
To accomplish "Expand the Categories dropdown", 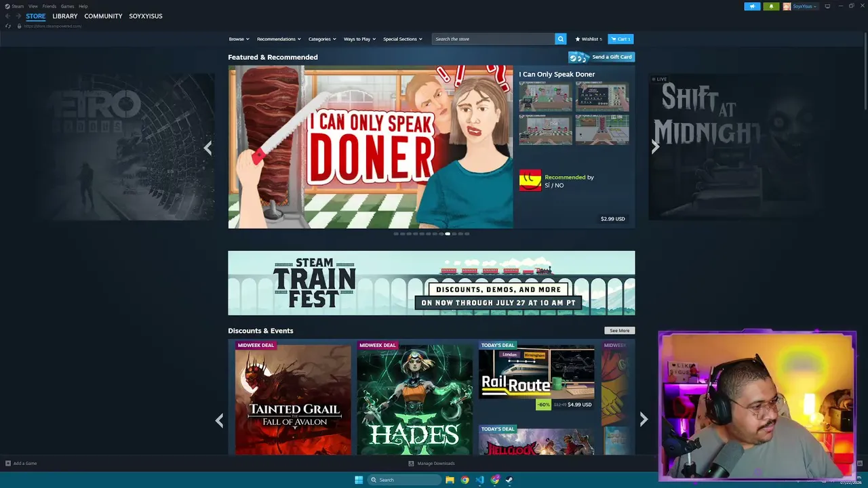I will (x=322, y=39).
